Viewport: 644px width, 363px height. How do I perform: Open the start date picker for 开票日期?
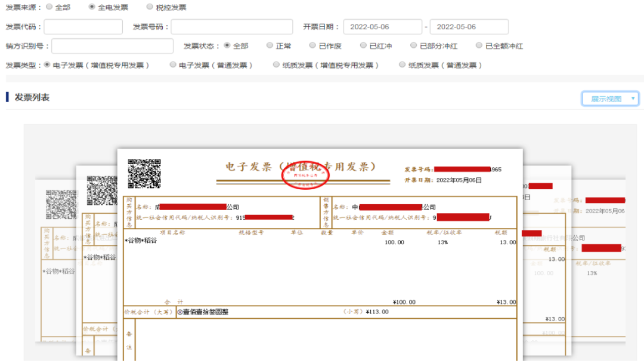(382, 27)
